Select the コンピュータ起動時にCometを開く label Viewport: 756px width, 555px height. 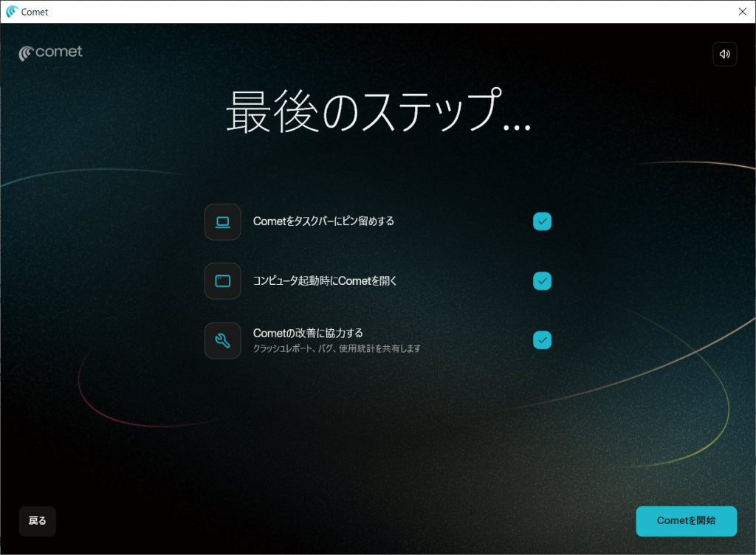[x=325, y=281]
